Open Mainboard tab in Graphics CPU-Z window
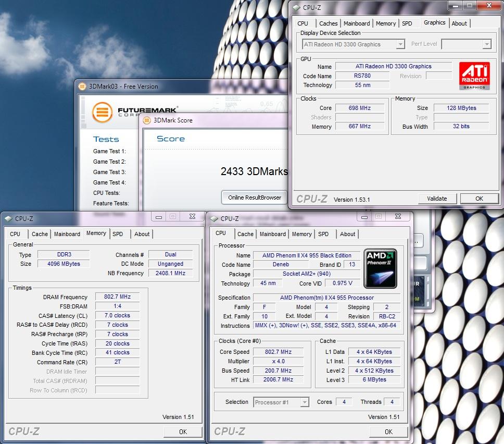Screen dimensions: 504x444 point(357,23)
